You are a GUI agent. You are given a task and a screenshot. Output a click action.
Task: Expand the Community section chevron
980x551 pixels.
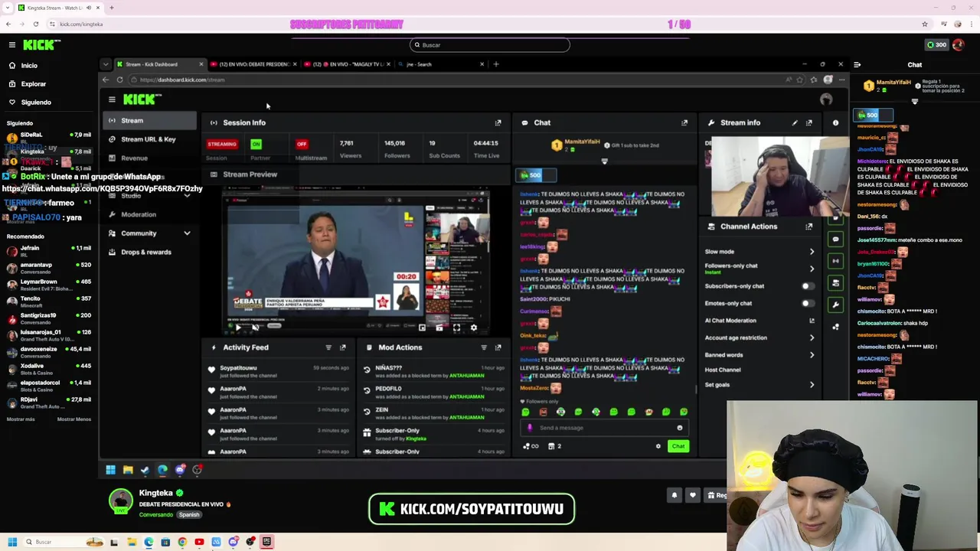tap(187, 233)
